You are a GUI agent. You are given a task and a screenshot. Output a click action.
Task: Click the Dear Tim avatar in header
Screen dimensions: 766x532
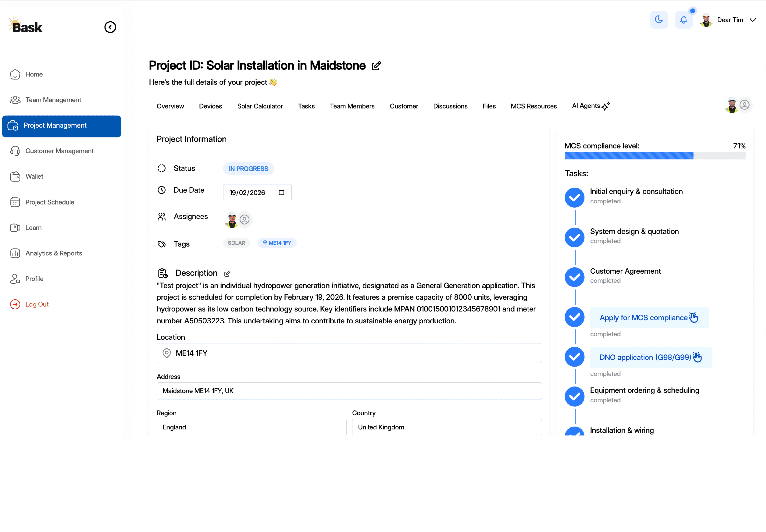click(x=706, y=20)
